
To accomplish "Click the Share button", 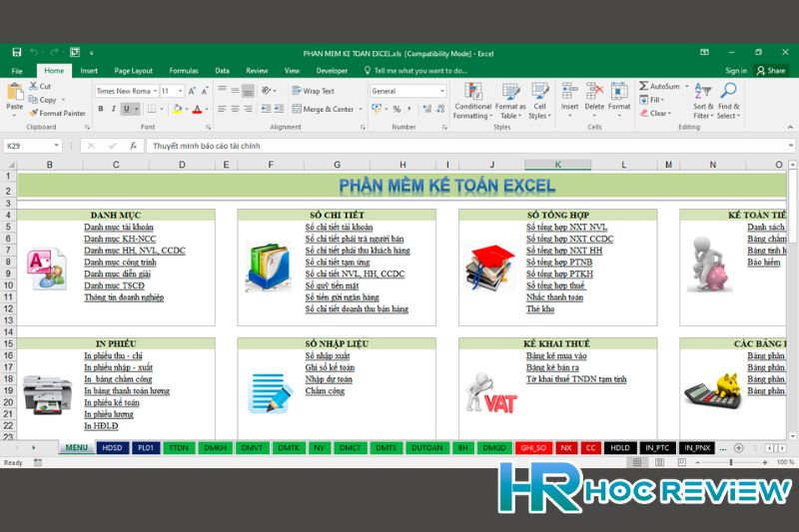I will coord(771,71).
